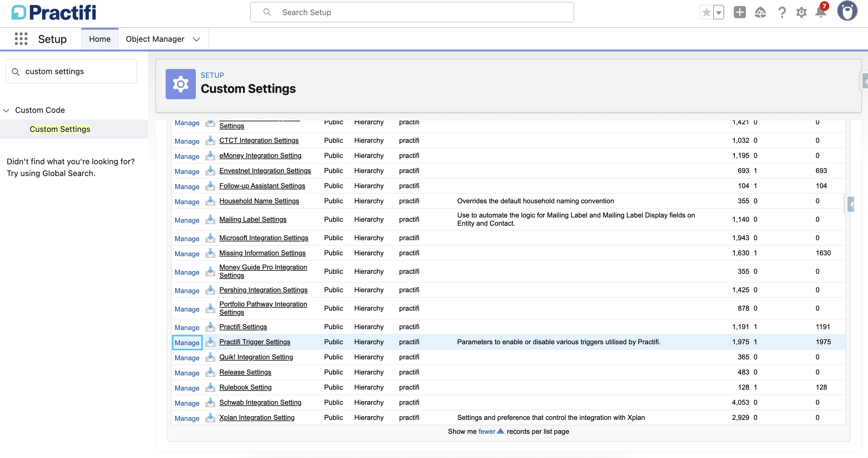
Task: Open notifications via the bell icon
Action: (x=820, y=13)
